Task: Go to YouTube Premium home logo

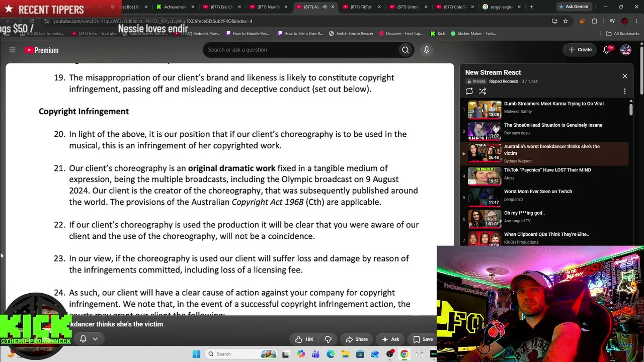Action: click(42, 50)
